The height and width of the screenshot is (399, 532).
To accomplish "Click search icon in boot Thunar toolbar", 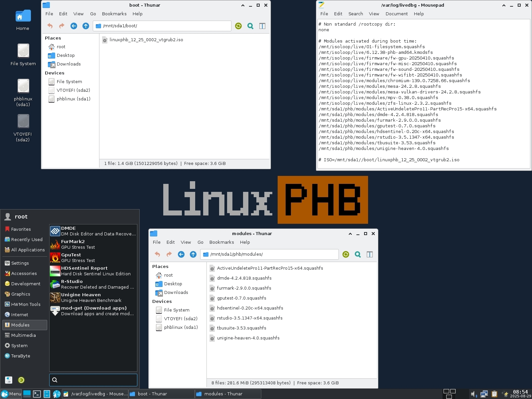I will [x=250, y=26].
